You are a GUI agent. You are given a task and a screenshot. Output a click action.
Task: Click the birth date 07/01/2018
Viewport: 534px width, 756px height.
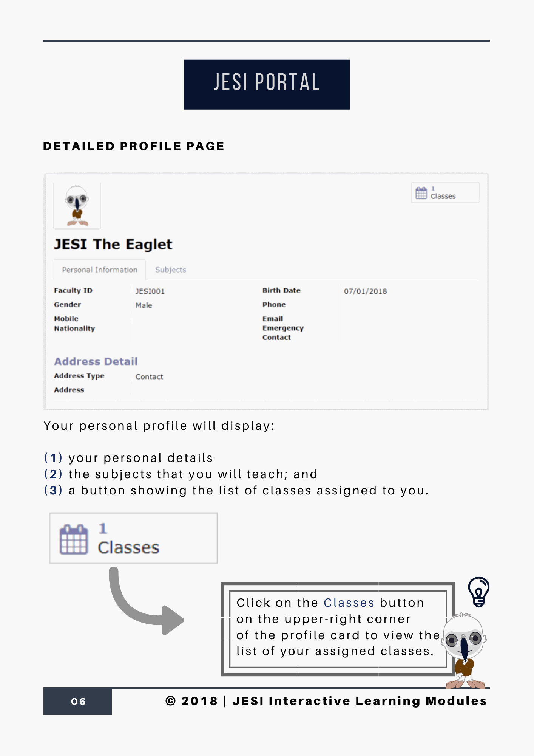(x=365, y=291)
